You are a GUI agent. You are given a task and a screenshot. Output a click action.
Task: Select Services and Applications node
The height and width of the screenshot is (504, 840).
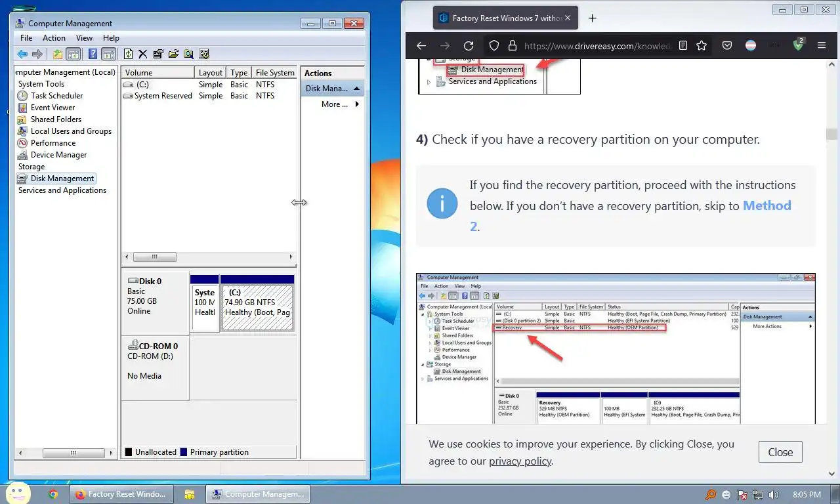(62, 190)
